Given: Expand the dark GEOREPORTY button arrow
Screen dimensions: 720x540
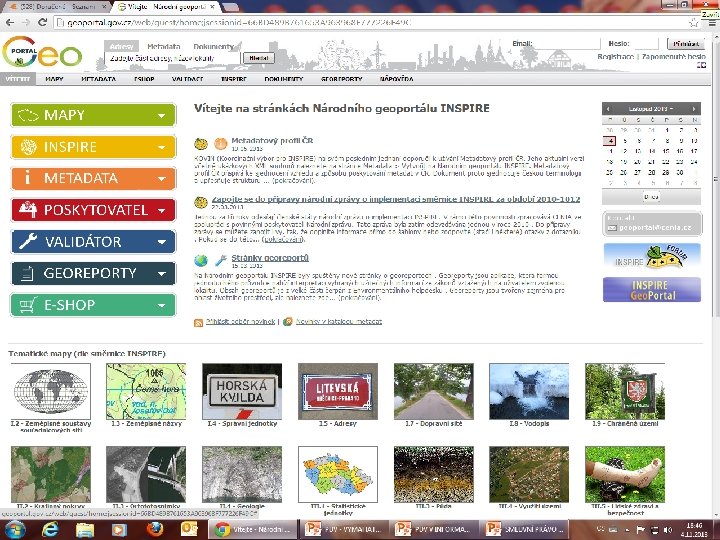Looking at the screenshot, I should [x=162, y=274].
